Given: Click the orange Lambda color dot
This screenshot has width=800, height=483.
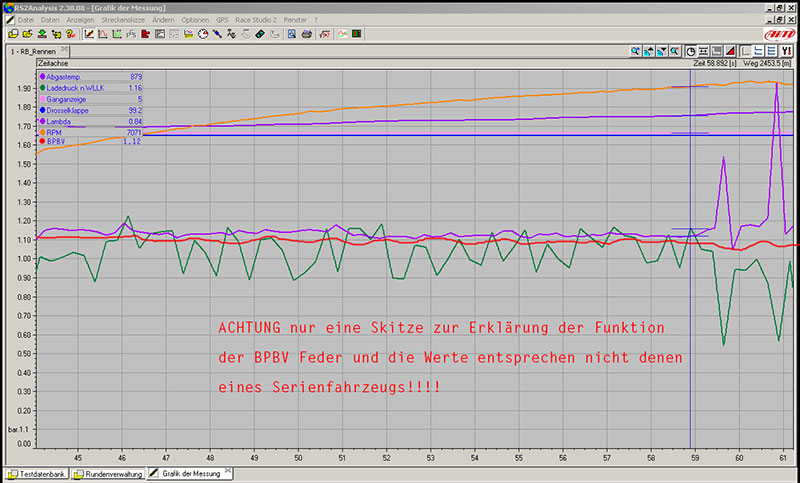Looking at the screenshot, I should coord(42,120).
